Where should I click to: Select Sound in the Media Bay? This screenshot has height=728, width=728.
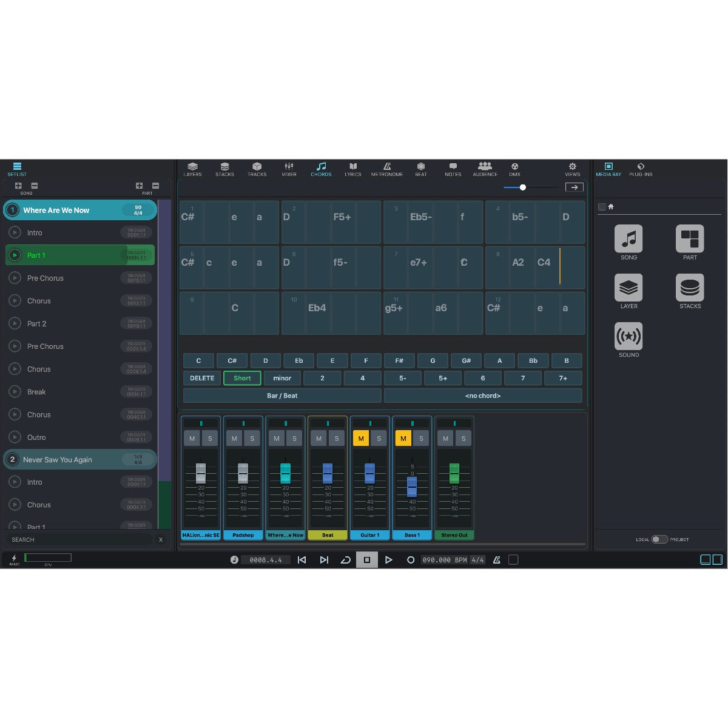point(629,336)
